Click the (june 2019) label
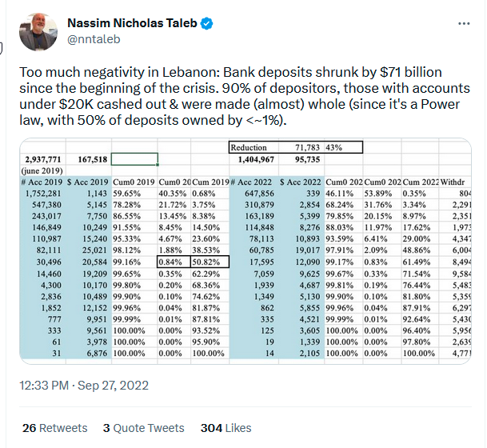Screen dimensions: 487x448 pyautogui.click(x=38, y=170)
